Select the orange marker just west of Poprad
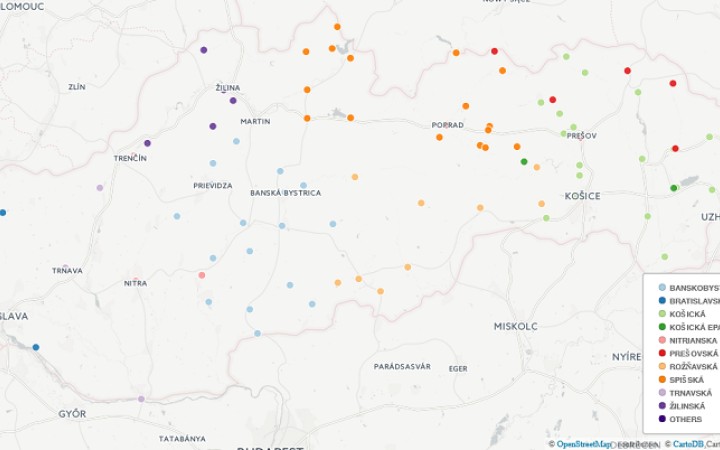Image resolution: width=720 pixels, height=450 pixels. pyautogui.click(x=439, y=137)
